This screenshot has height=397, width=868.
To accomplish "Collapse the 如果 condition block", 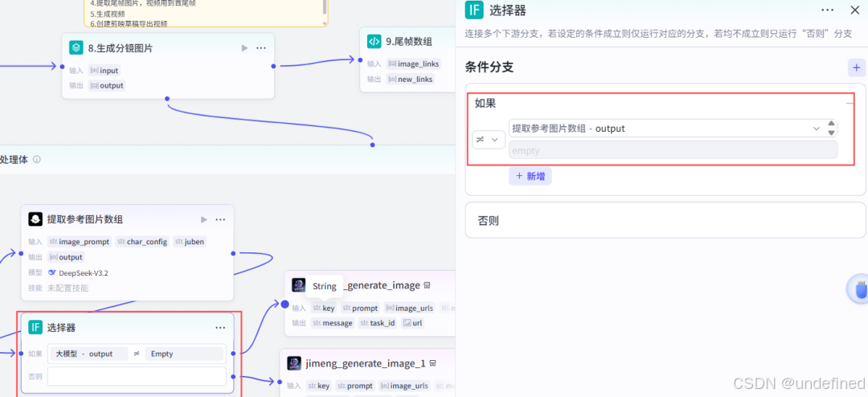I will pos(850,103).
